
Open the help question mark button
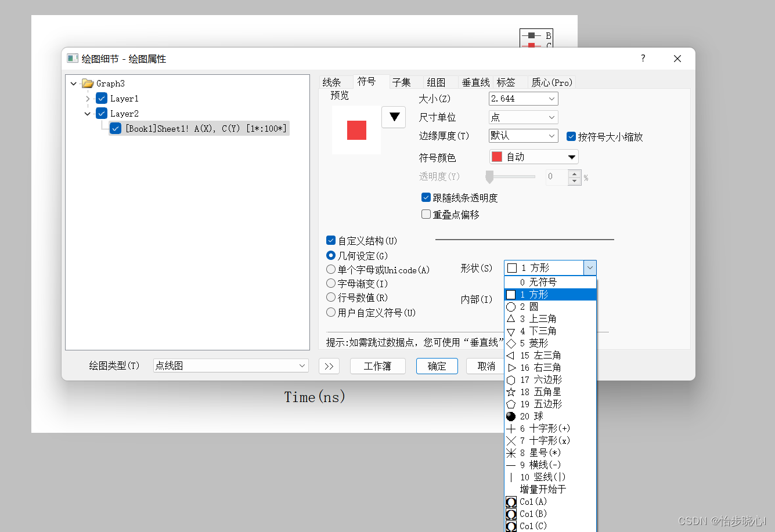[643, 58]
